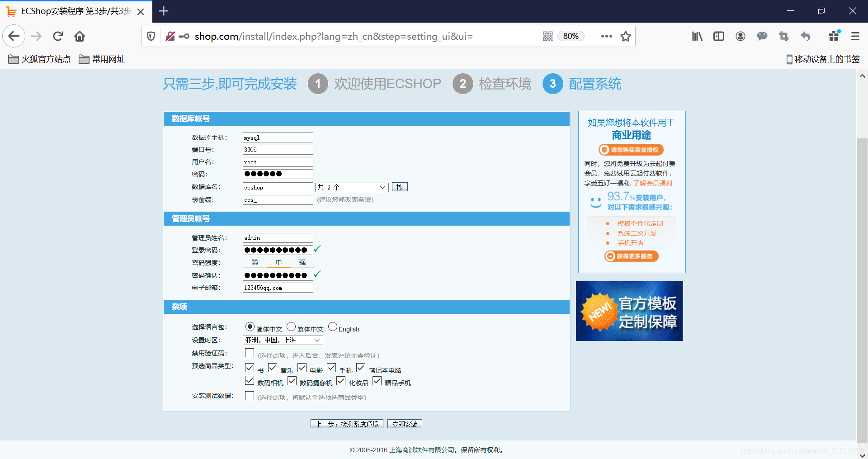The image size is (868, 459).
Task: Open the Firefox account icon
Action: (x=741, y=36)
